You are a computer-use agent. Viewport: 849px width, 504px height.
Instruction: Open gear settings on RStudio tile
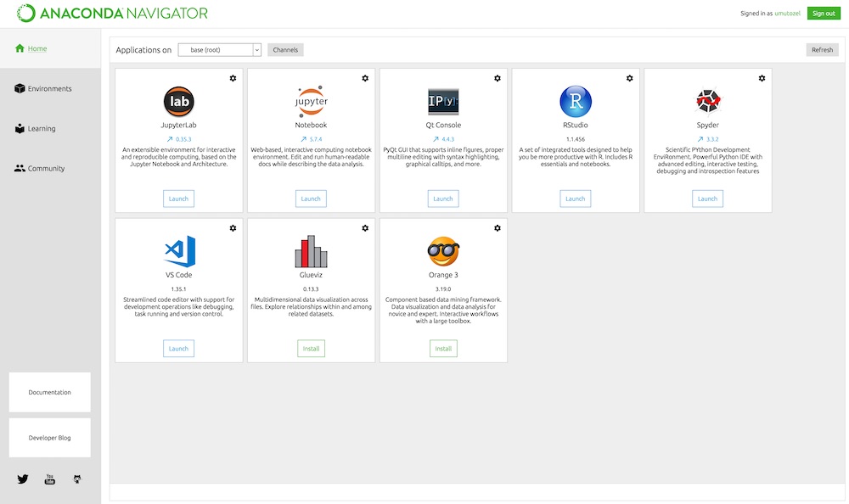629,78
